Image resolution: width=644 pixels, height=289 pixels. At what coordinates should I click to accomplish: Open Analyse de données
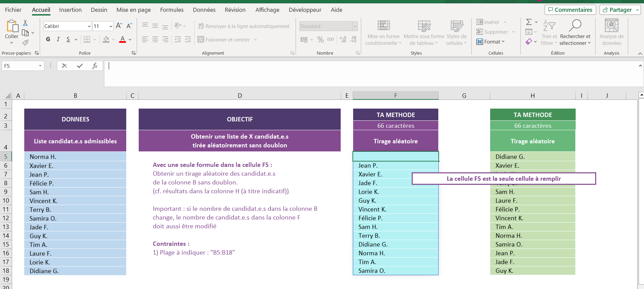click(612, 33)
